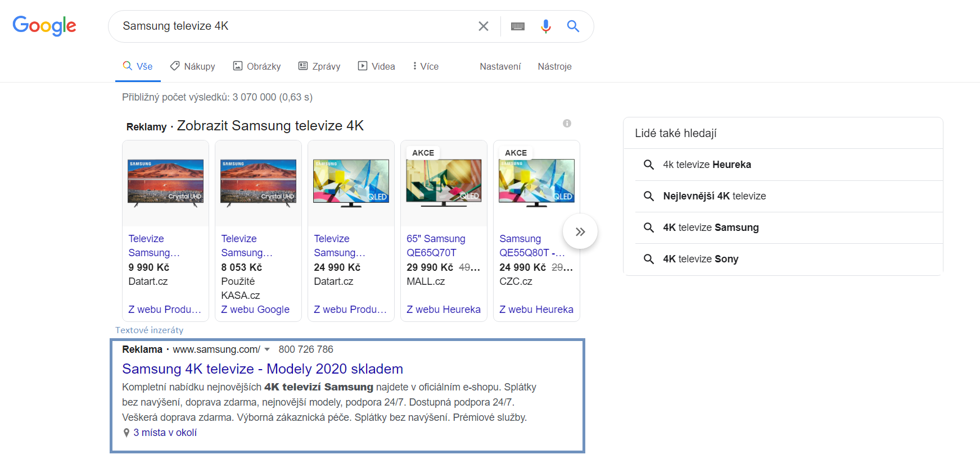Screen dimensions: 980x459
Task: Open the on-screen keyboard icon
Action: [x=517, y=26]
